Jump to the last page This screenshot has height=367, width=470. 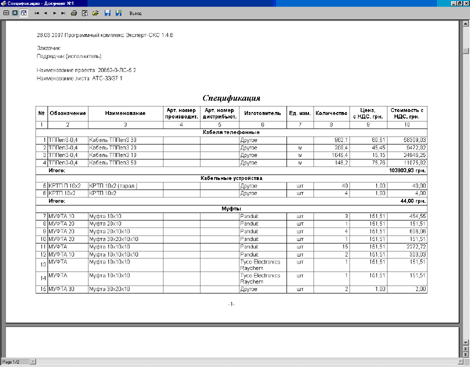(x=63, y=13)
